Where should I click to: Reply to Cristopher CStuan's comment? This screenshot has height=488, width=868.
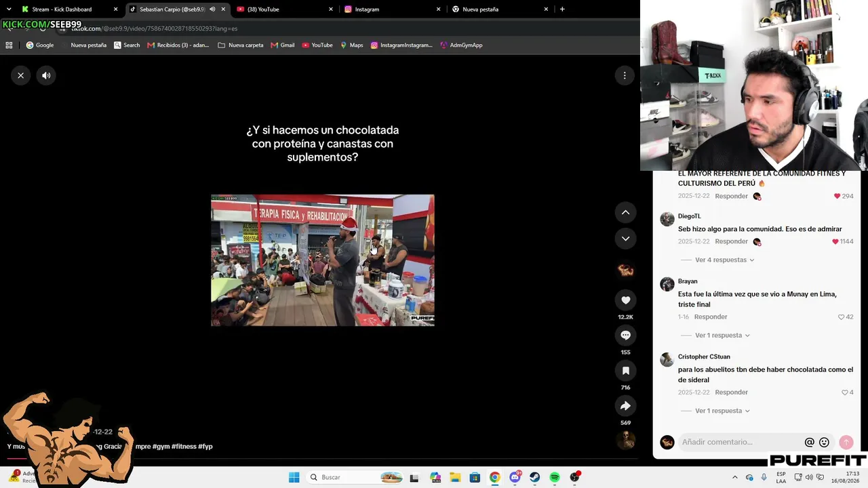(x=731, y=392)
